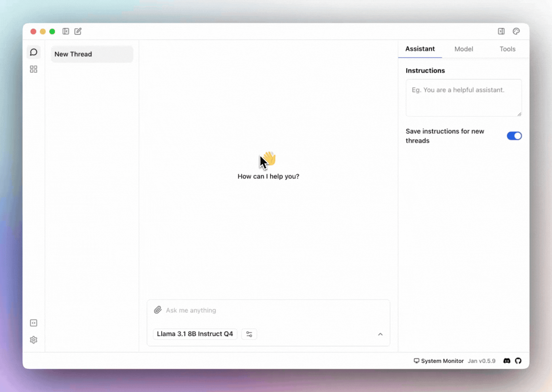Open the GitHub repository icon

click(x=518, y=361)
